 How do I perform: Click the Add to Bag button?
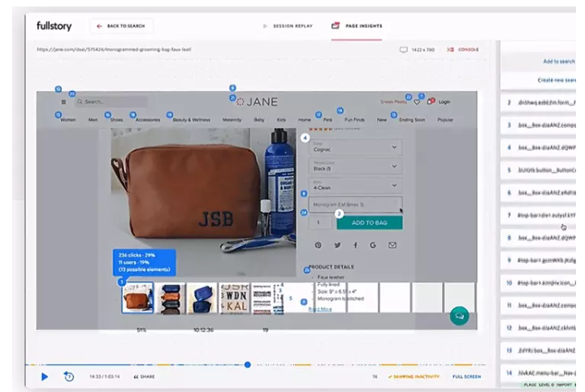click(369, 222)
